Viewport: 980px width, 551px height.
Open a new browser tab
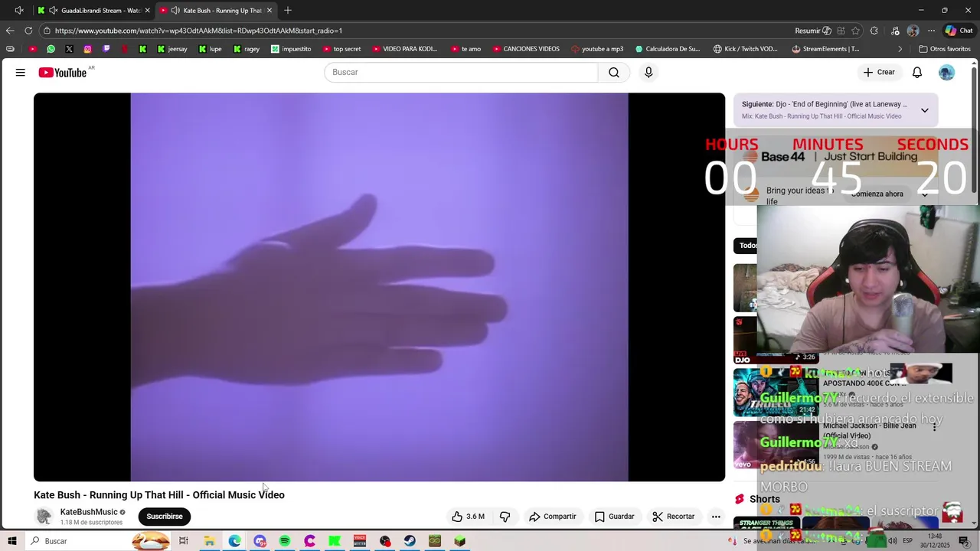tap(288, 11)
